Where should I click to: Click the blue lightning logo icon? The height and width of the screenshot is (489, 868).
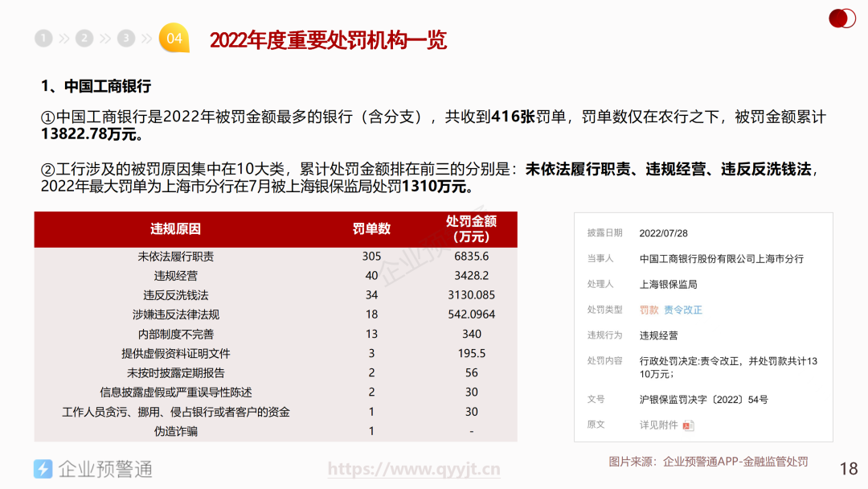coord(43,469)
